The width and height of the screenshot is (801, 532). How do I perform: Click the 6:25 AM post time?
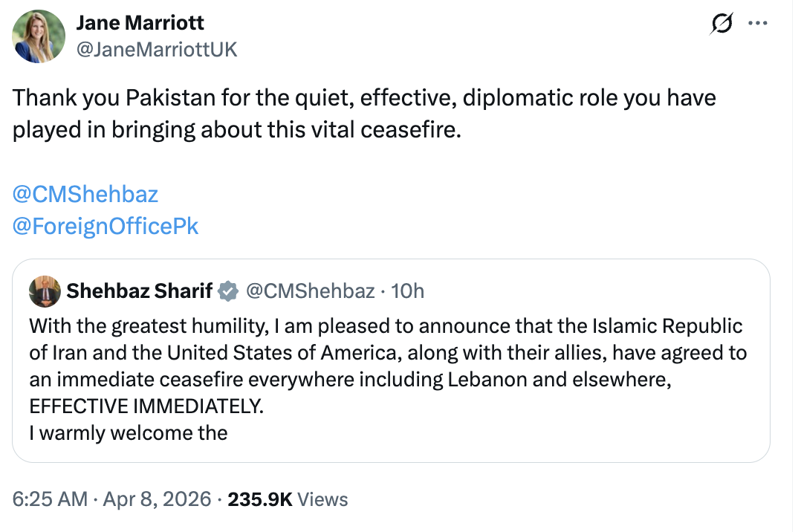point(50,499)
